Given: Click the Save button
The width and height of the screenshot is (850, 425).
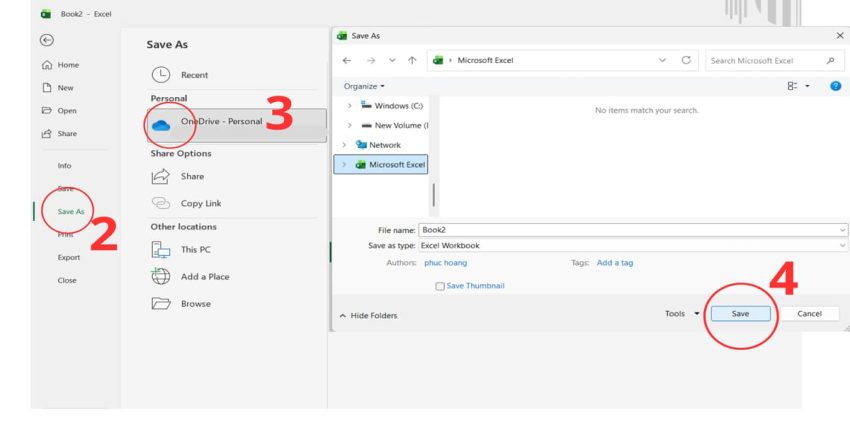Looking at the screenshot, I should (x=740, y=314).
